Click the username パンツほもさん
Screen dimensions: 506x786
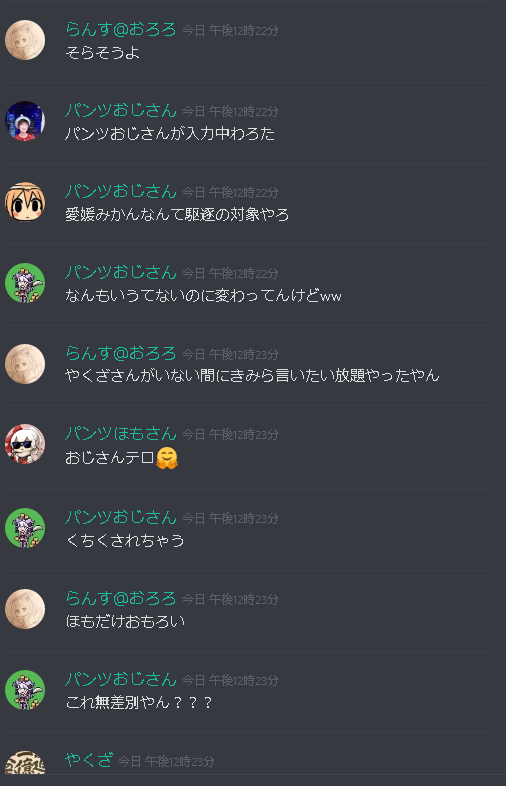pyautogui.click(x=121, y=433)
